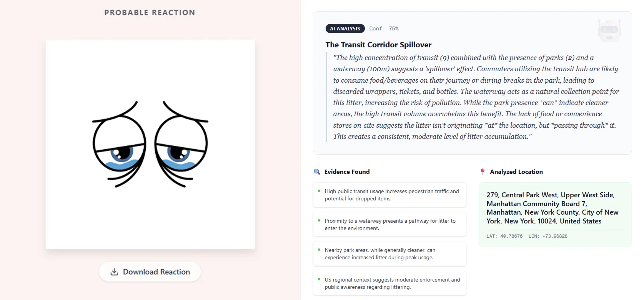The image size is (644, 300).
Task: Click the Analyzed Location heading
Action: (x=516, y=172)
